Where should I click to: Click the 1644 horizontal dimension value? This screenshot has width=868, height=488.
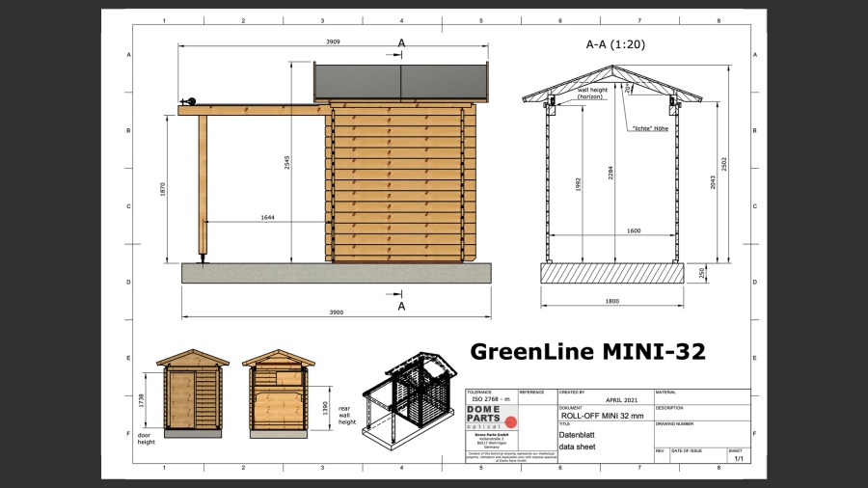coord(268,218)
